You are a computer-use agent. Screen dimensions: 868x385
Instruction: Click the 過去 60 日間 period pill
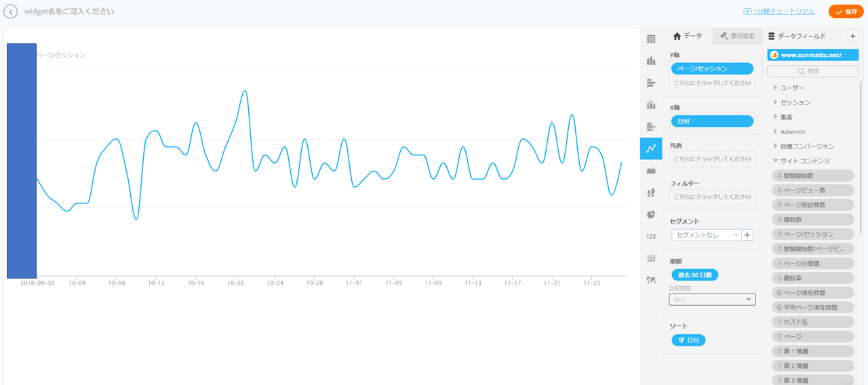[x=695, y=275]
